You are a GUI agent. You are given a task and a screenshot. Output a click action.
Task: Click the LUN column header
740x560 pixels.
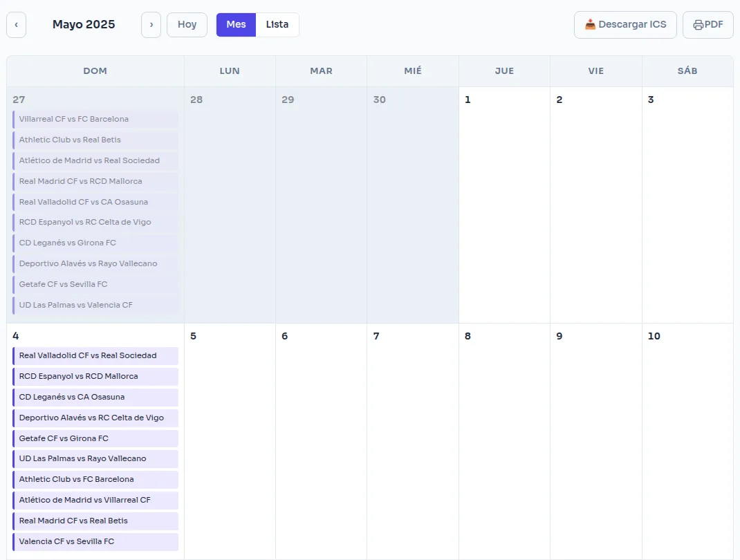(x=230, y=71)
